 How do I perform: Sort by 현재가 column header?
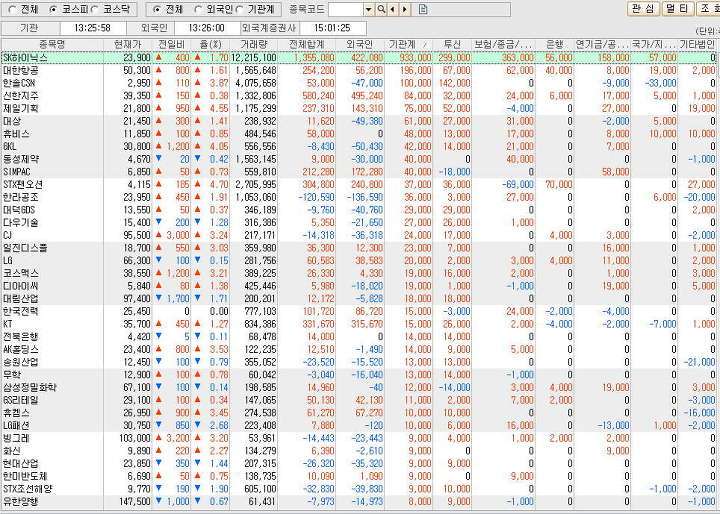pos(128,45)
